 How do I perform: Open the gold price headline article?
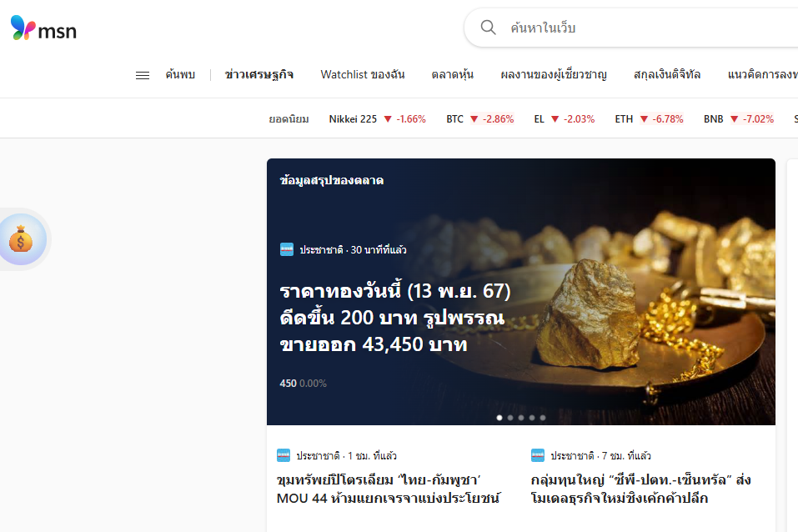[x=394, y=318]
